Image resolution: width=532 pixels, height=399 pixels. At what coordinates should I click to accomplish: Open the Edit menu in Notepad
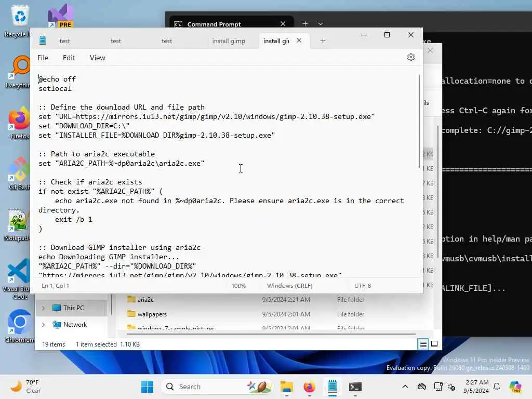pyautogui.click(x=69, y=58)
